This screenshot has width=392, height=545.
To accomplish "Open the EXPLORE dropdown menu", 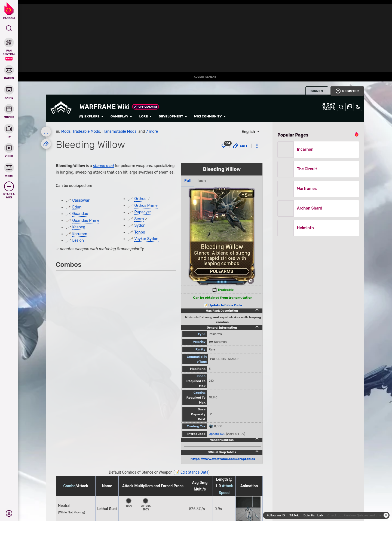I will click(91, 116).
